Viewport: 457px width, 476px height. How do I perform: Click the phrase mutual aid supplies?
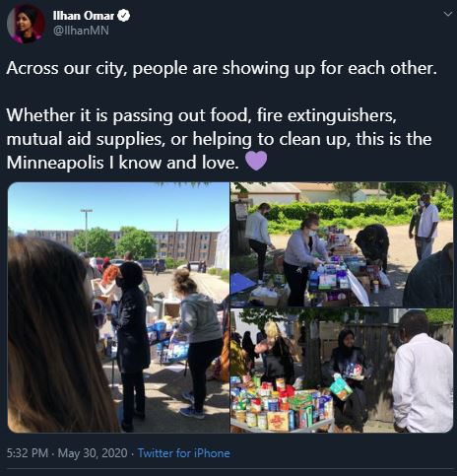click(x=86, y=139)
